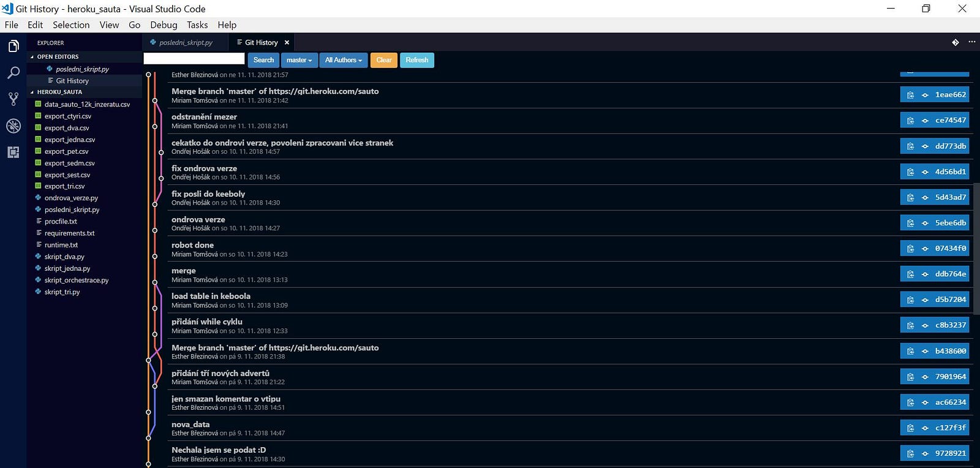Click the Refresh button
The width and height of the screenshot is (980, 468).
417,60
